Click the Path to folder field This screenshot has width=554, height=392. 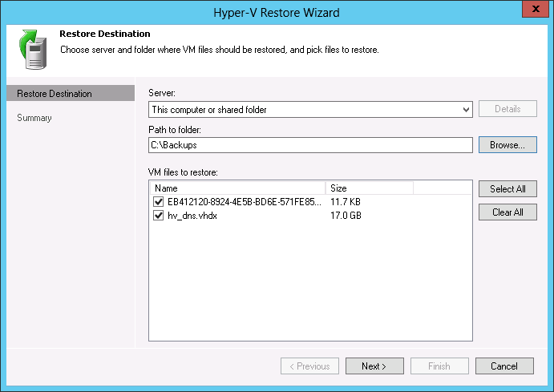click(x=310, y=145)
